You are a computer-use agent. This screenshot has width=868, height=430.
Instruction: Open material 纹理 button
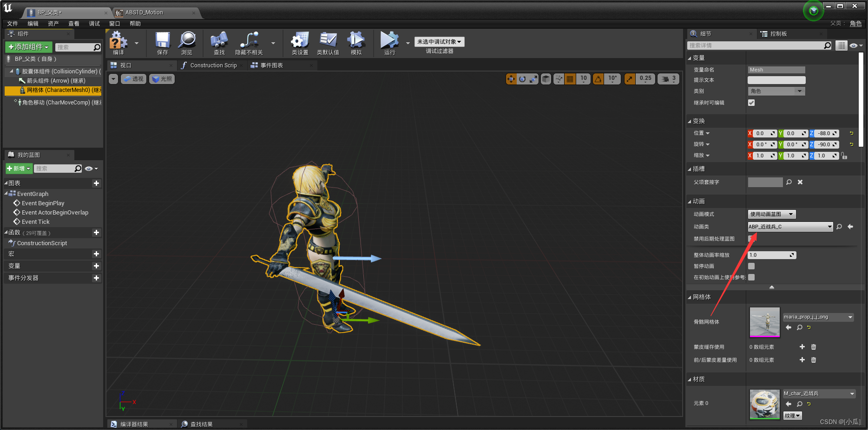click(793, 416)
